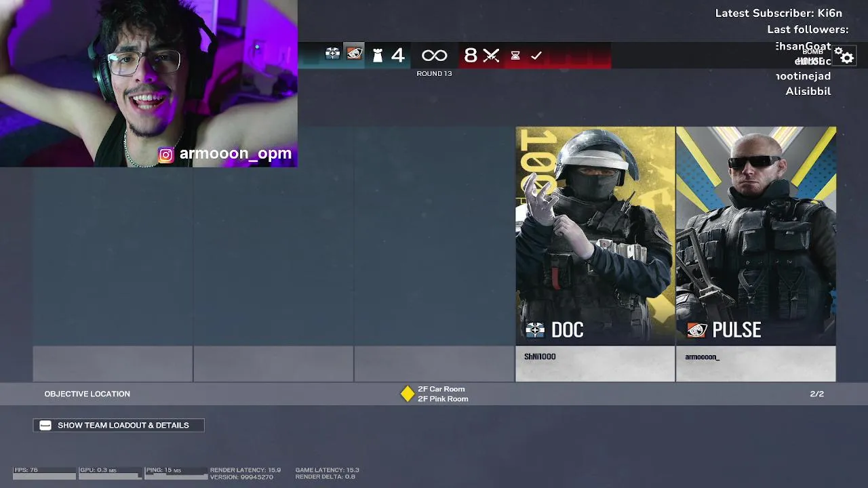
Task: Click the 2/2 player count indicator
Action: (x=817, y=394)
